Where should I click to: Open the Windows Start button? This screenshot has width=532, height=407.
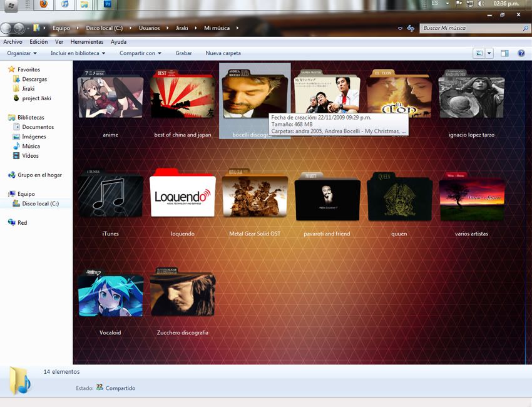pyautogui.click(x=11, y=6)
